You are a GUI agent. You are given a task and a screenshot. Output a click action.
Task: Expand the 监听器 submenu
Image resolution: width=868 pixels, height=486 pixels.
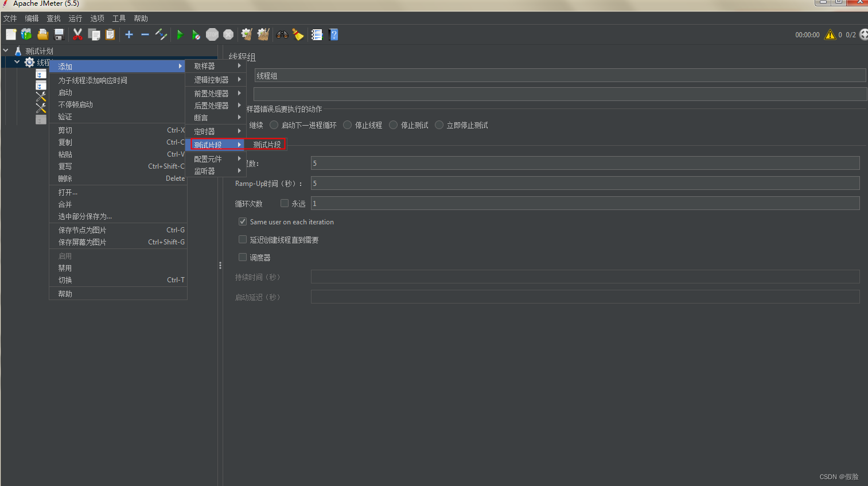216,171
